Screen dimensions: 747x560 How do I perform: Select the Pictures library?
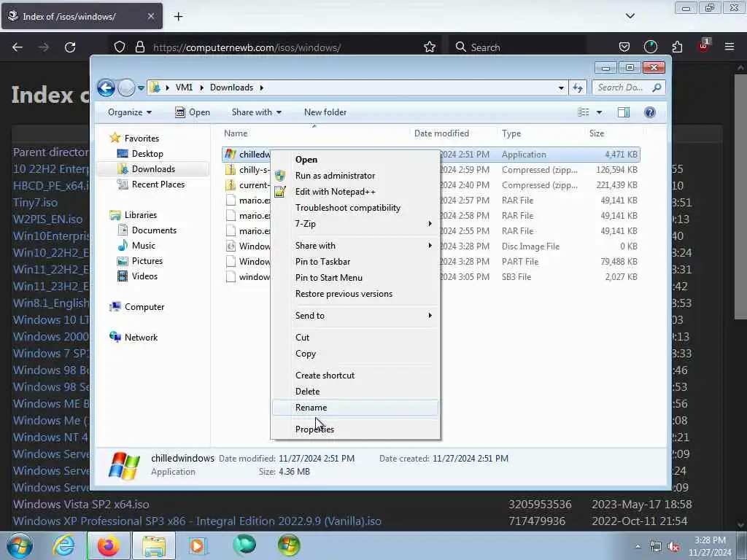pos(139,261)
